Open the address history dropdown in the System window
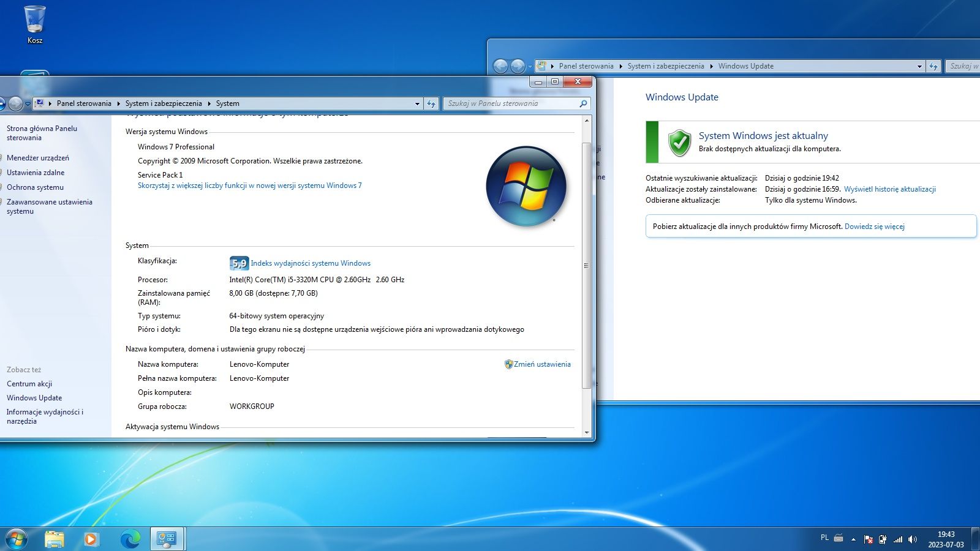This screenshot has height=551, width=980. click(417, 103)
